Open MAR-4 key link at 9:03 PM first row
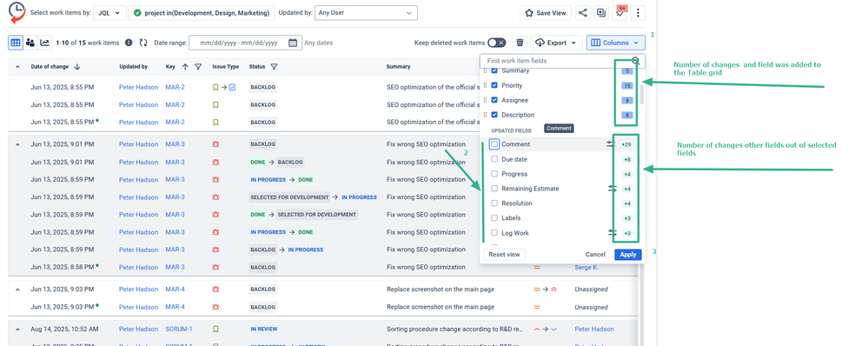Viewport: 868px width, 346px height. [175, 289]
